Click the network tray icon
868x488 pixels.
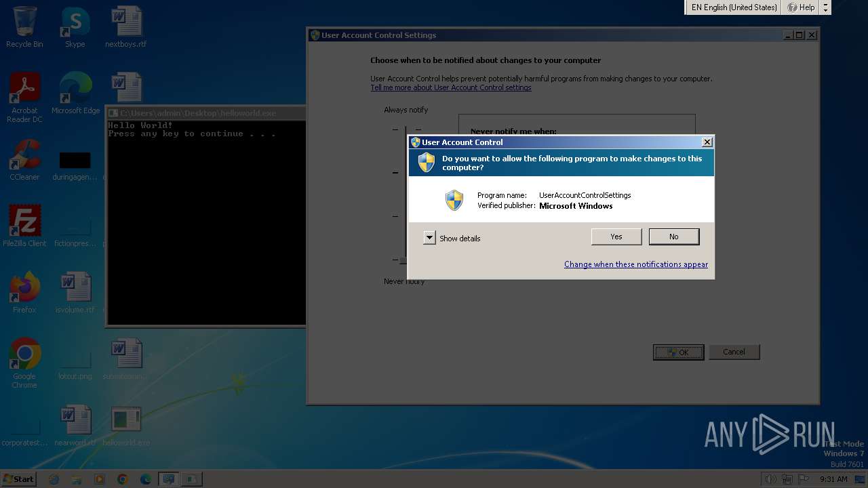tap(787, 479)
